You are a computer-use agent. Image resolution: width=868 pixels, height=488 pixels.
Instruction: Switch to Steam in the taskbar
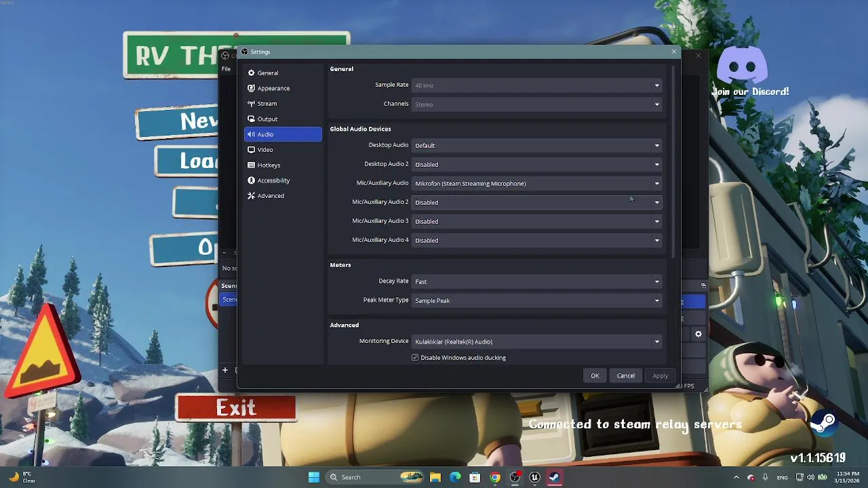pyautogui.click(x=554, y=477)
